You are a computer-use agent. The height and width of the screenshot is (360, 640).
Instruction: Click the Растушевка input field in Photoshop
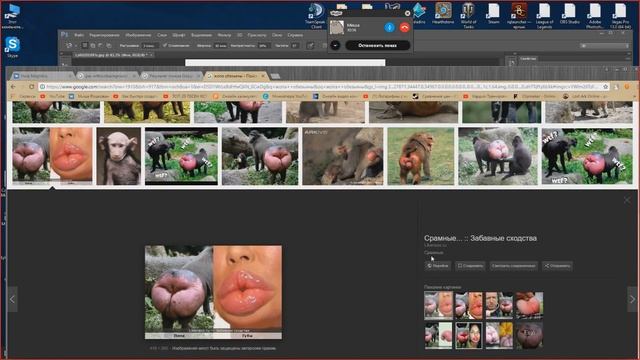point(150,45)
